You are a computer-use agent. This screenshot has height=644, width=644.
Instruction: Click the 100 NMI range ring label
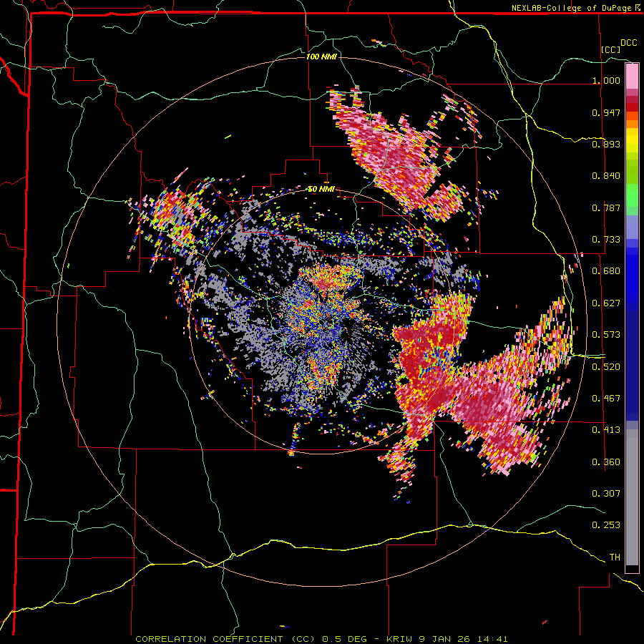(321, 57)
